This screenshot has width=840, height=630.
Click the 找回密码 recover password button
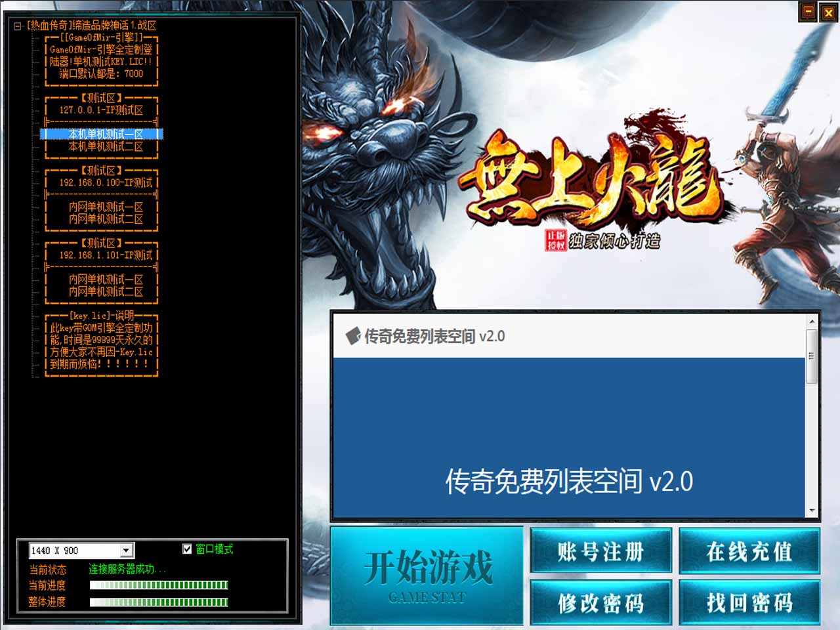[x=749, y=602]
